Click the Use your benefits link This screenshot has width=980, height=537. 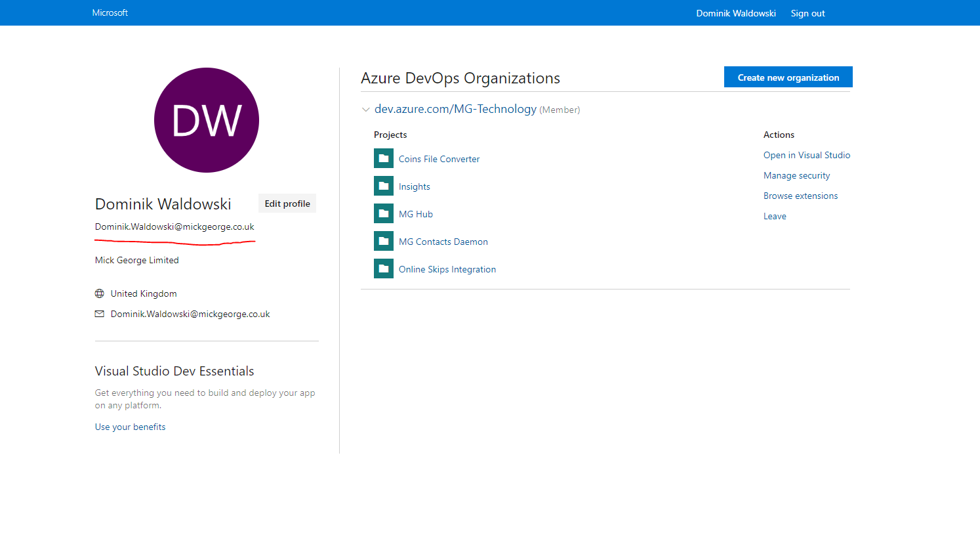130,427
